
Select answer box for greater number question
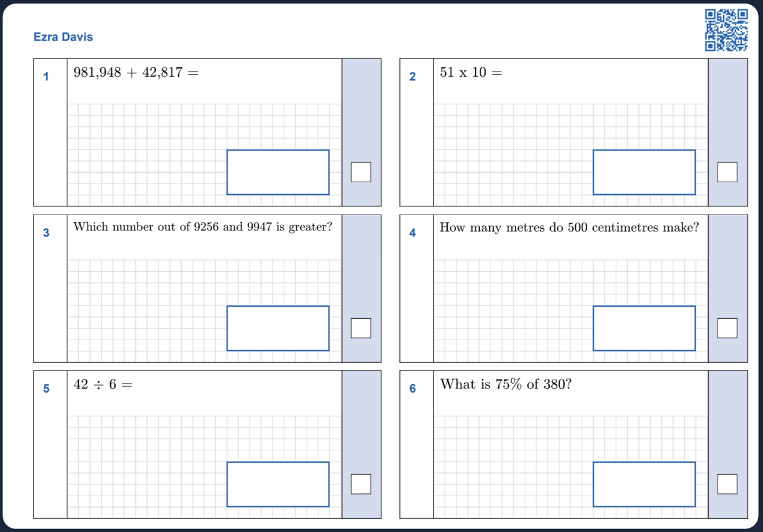[278, 328]
